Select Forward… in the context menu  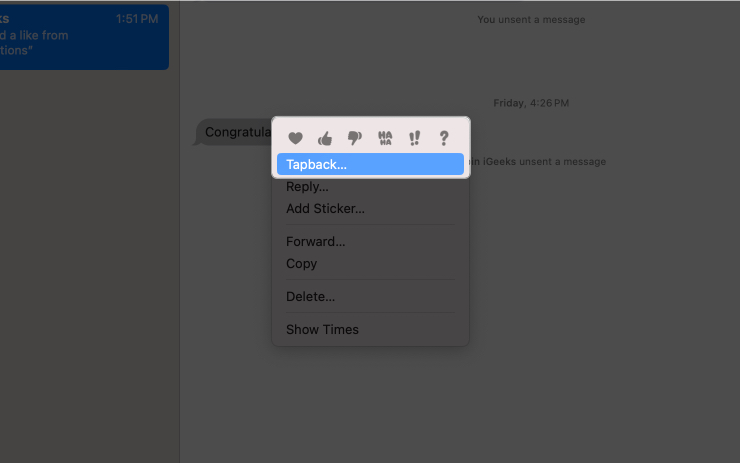[370, 242]
